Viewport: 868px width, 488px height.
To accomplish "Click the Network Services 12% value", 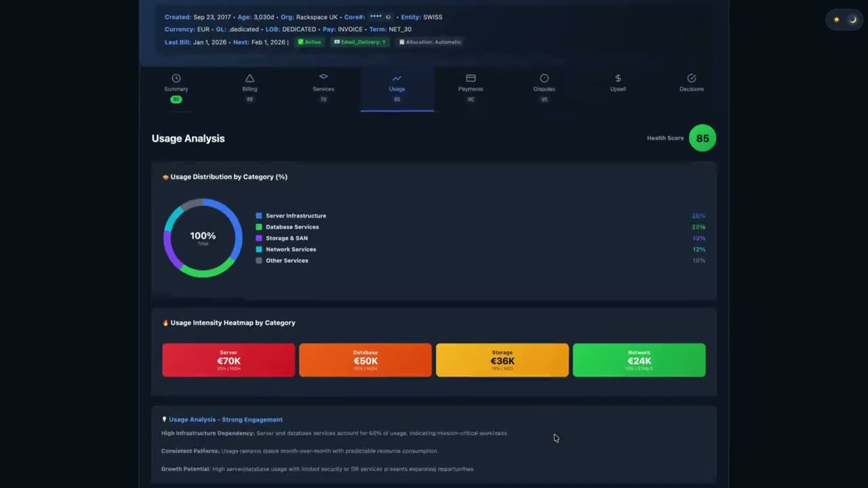I will (698, 249).
